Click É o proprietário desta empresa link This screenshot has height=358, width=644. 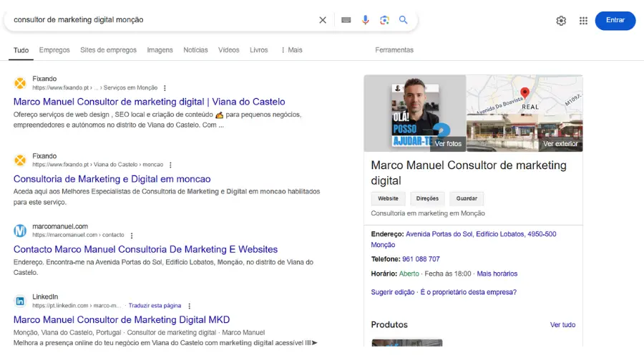[x=468, y=292]
